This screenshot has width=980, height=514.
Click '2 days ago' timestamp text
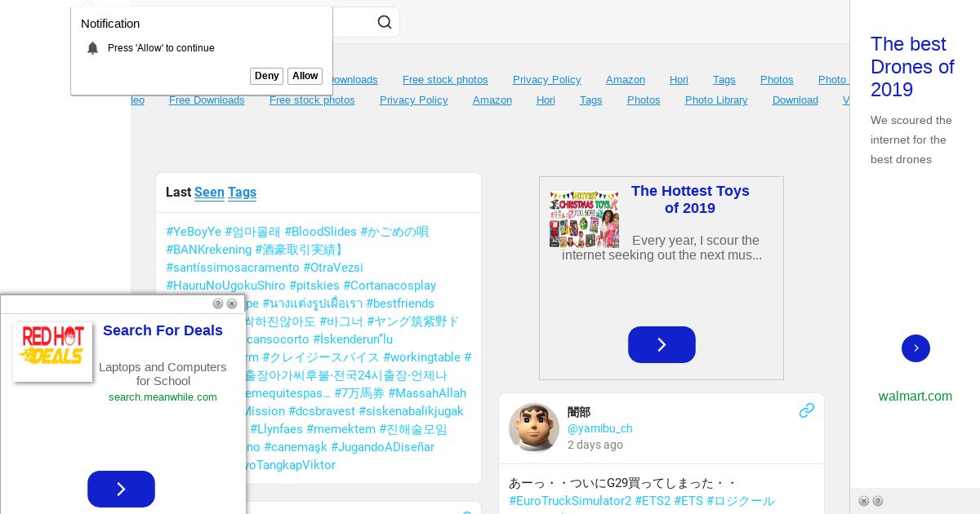click(595, 445)
